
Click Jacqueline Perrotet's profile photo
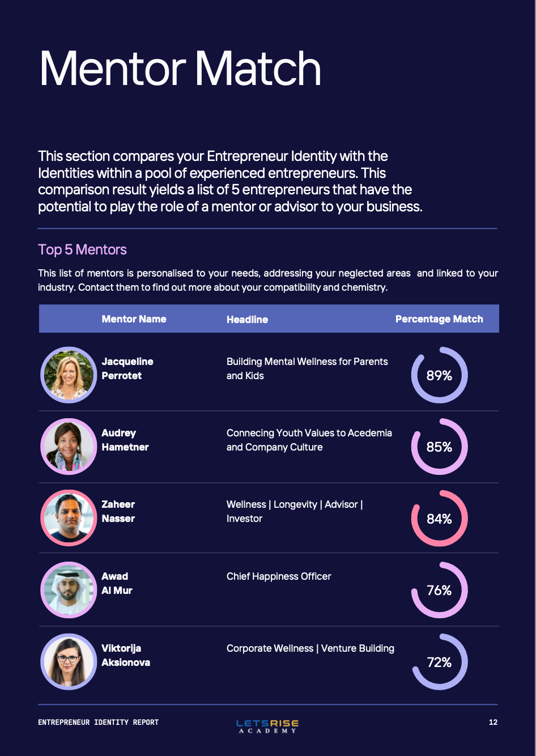[69, 375]
